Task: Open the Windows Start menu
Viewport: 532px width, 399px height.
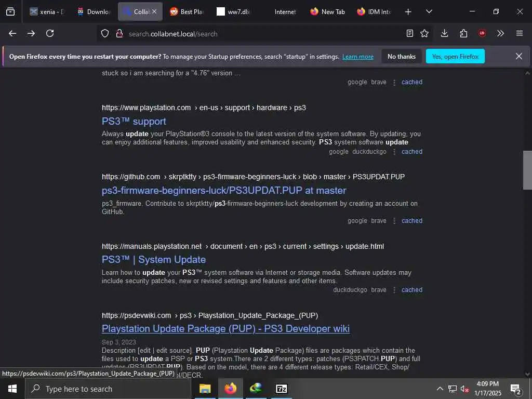Action: pos(12,389)
